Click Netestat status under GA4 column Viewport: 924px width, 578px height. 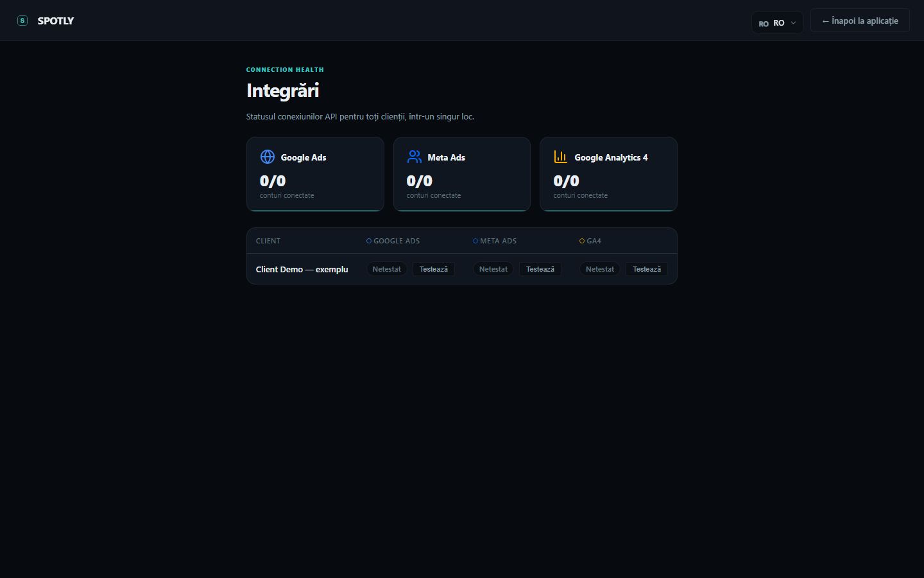pyautogui.click(x=600, y=269)
